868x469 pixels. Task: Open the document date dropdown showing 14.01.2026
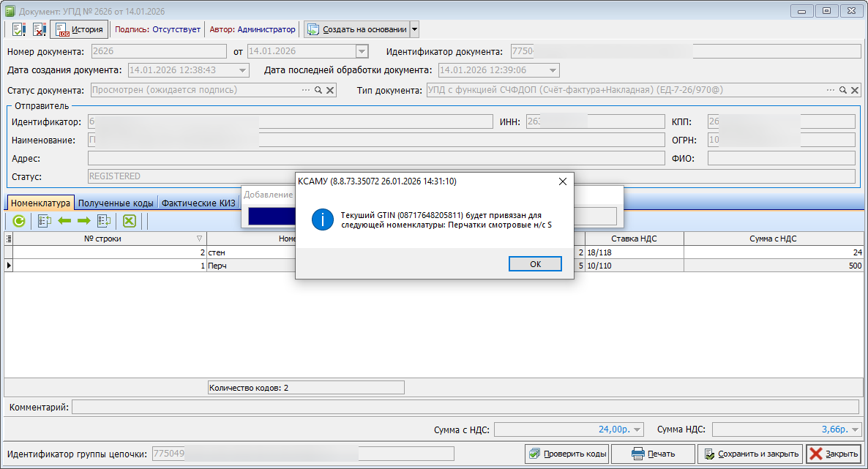coord(361,51)
